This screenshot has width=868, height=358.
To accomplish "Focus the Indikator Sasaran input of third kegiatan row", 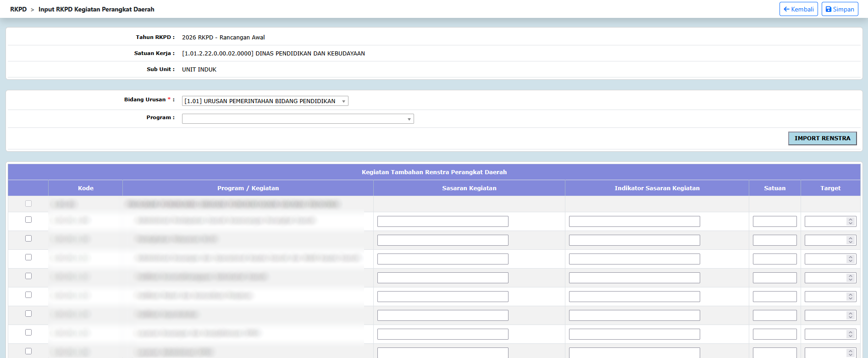I will 634,259.
